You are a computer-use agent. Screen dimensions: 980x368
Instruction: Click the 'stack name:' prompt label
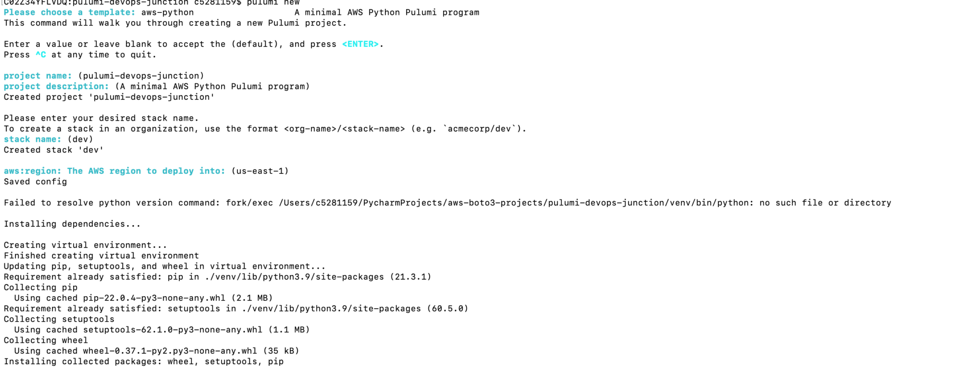click(33, 139)
